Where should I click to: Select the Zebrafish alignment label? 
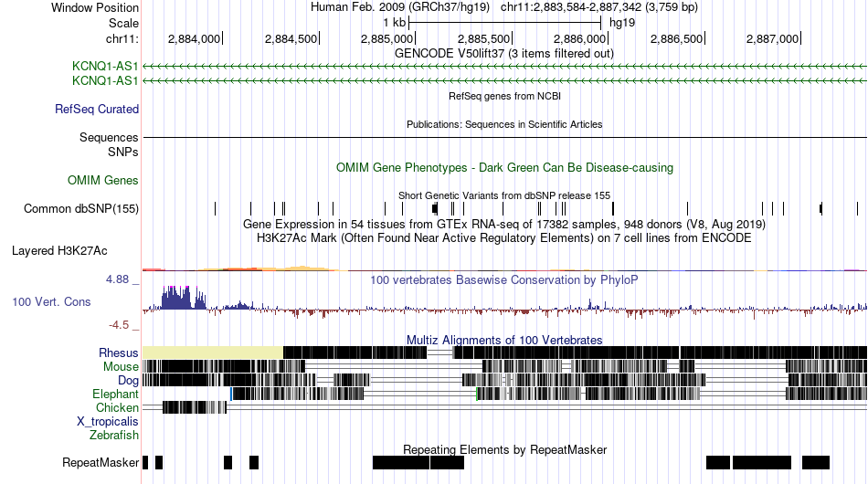114,436
